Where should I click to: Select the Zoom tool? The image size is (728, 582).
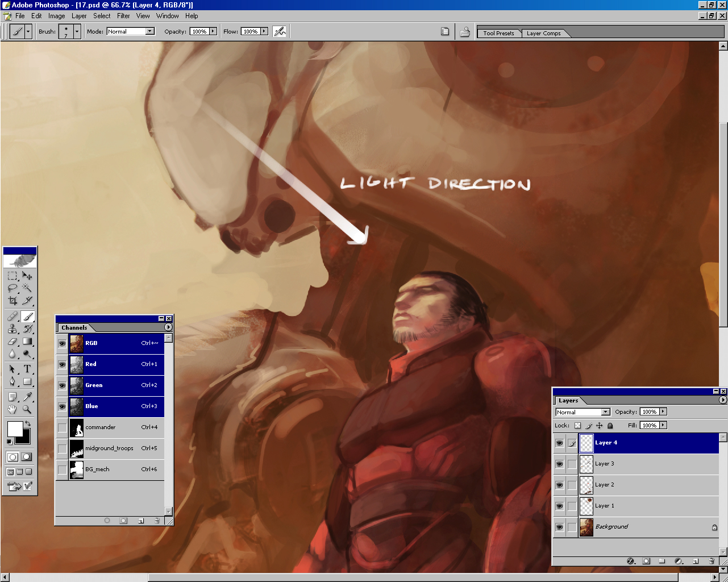pyautogui.click(x=27, y=409)
